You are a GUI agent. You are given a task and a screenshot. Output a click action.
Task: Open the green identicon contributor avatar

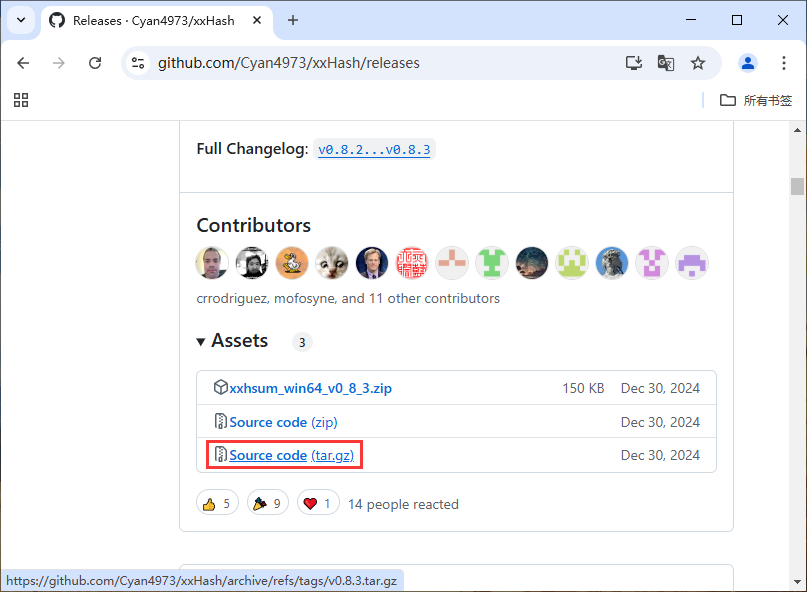tap(492, 263)
